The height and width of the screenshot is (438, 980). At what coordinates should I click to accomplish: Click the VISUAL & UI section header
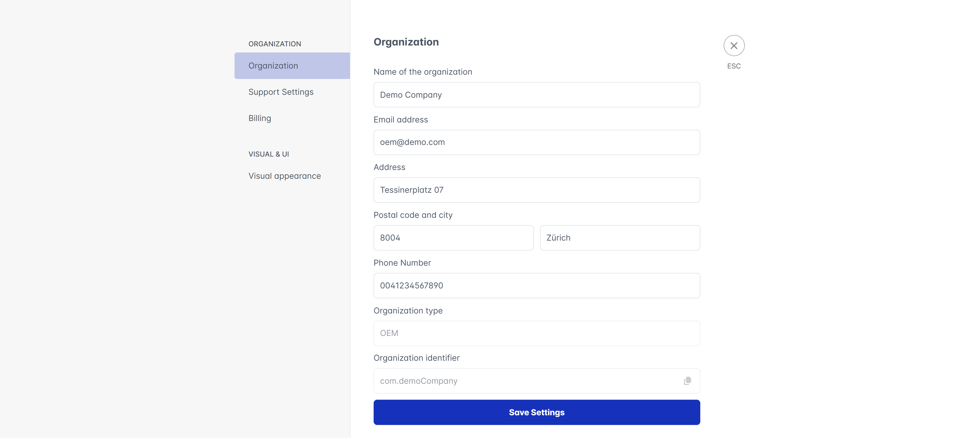268,154
